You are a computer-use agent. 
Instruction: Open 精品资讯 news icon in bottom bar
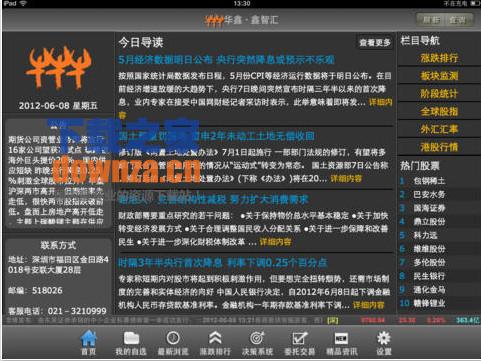(x=342, y=338)
